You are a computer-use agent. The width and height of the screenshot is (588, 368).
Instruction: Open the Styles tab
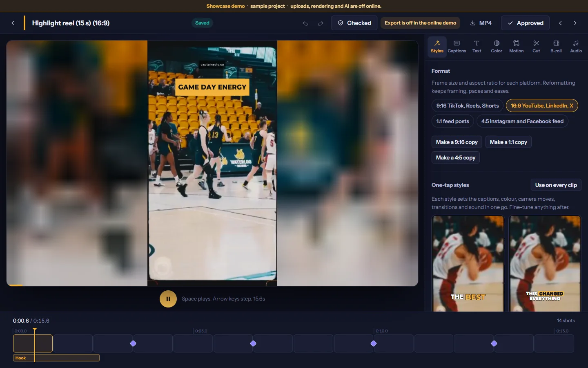click(x=437, y=47)
